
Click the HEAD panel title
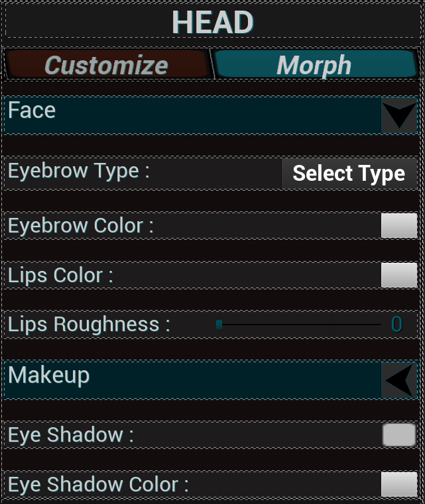tap(212, 23)
